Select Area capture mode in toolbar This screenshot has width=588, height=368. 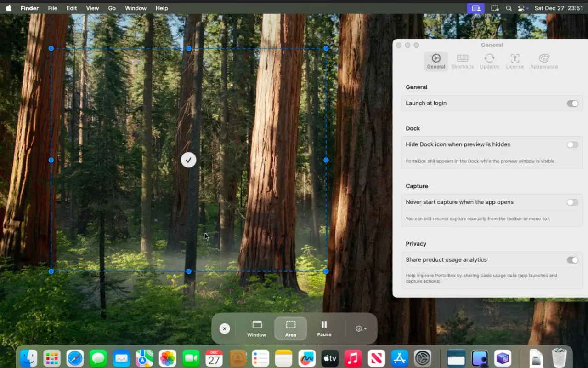(291, 328)
